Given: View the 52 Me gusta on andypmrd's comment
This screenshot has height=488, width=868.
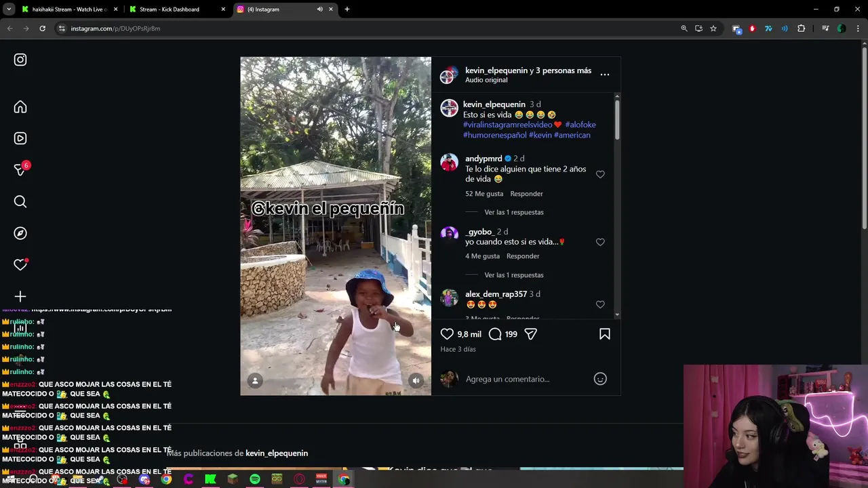Looking at the screenshot, I should tap(484, 194).
